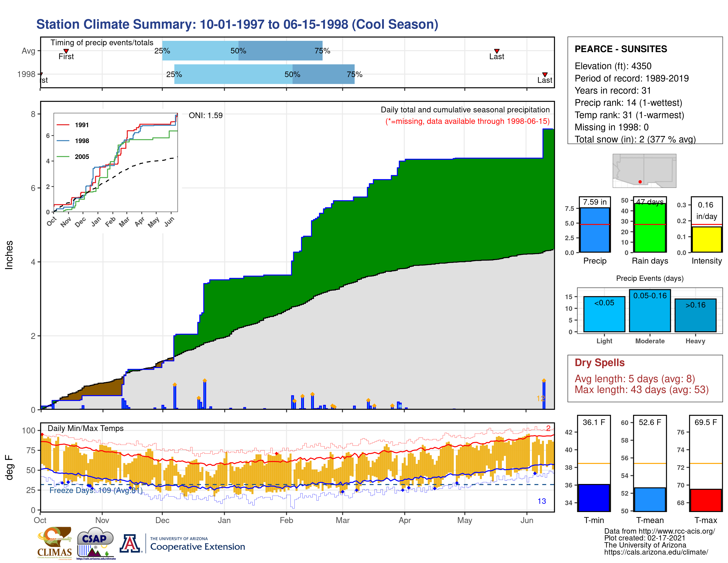The height and width of the screenshot is (563, 728).
Task: Click 'Max length: 43 days (avg: 53)'
Action: tap(641, 389)
